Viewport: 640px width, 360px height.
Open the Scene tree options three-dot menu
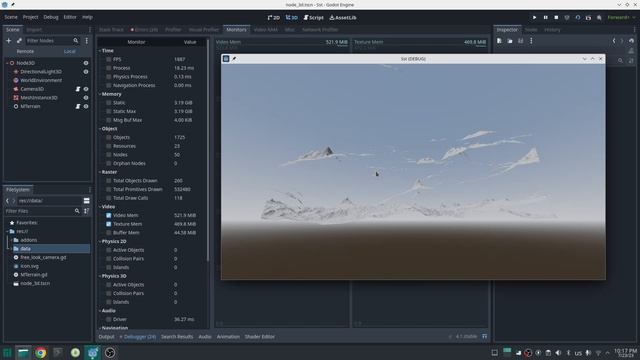pos(87,41)
